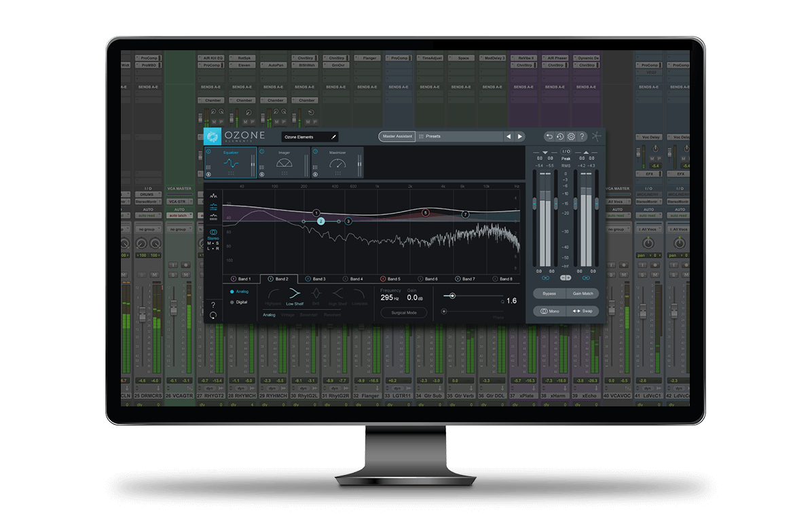812x515 pixels.
Task: Switch to the Band 8 tab
Action: pyautogui.click(x=502, y=279)
